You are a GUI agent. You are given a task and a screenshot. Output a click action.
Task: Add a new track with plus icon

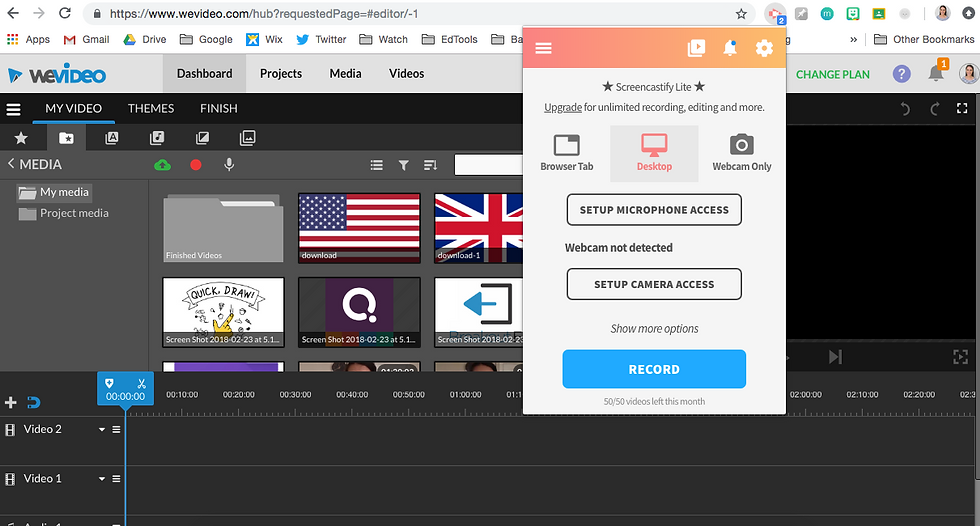pyautogui.click(x=11, y=402)
